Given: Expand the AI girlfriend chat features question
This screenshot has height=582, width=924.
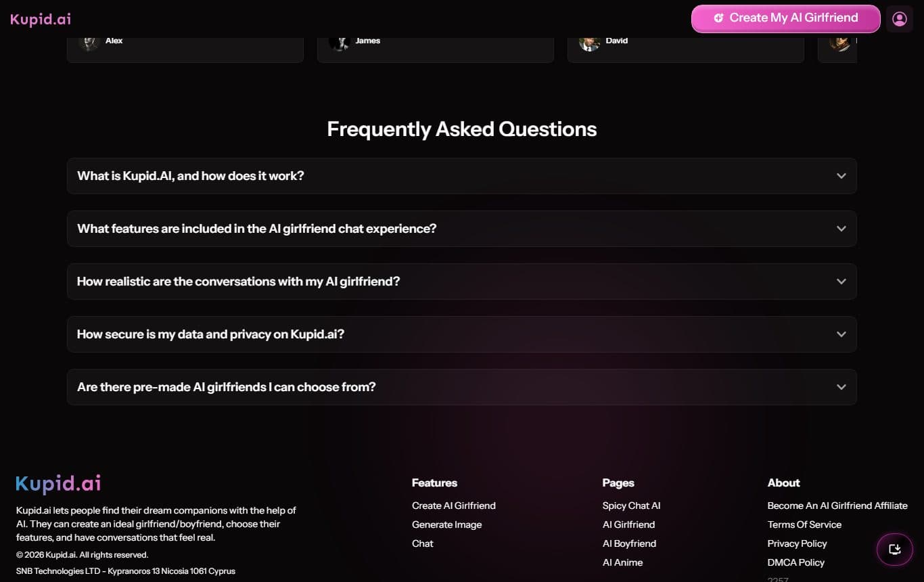Looking at the screenshot, I should click(x=461, y=229).
